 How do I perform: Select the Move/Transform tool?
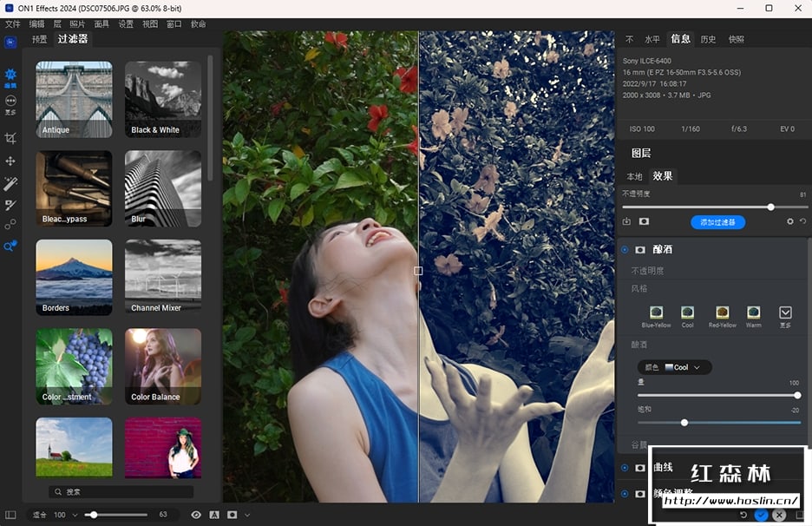click(10, 161)
